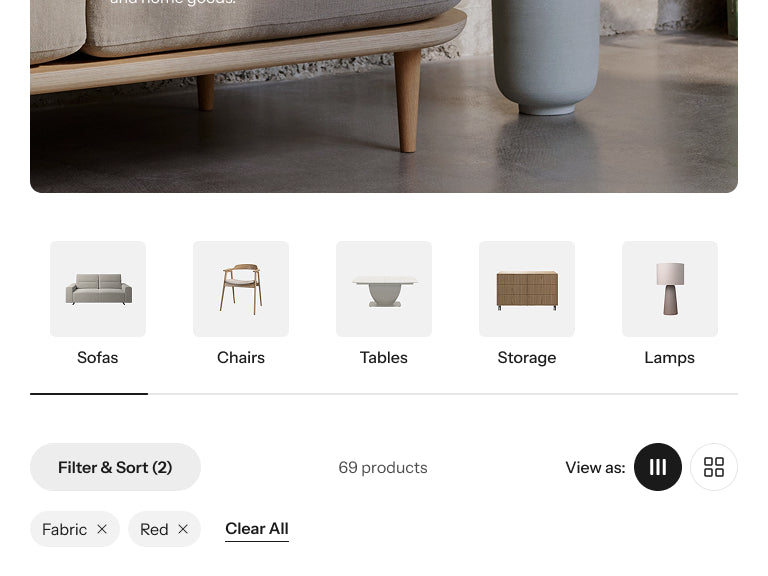Click the Sofas label text
Image resolution: width=768 pixels, height=576 pixels.
pyautogui.click(x=97, y=358)
